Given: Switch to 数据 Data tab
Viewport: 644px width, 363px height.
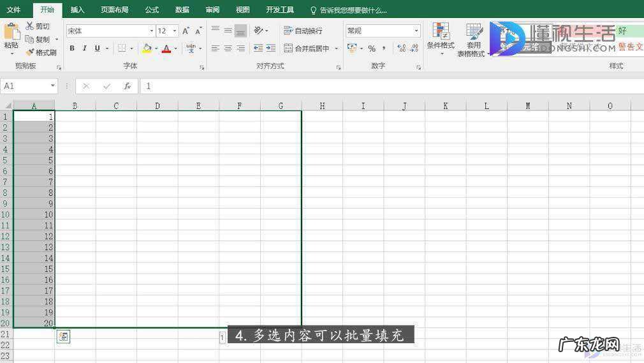Looking at the screenshot, I should click(x=182, y=10).
